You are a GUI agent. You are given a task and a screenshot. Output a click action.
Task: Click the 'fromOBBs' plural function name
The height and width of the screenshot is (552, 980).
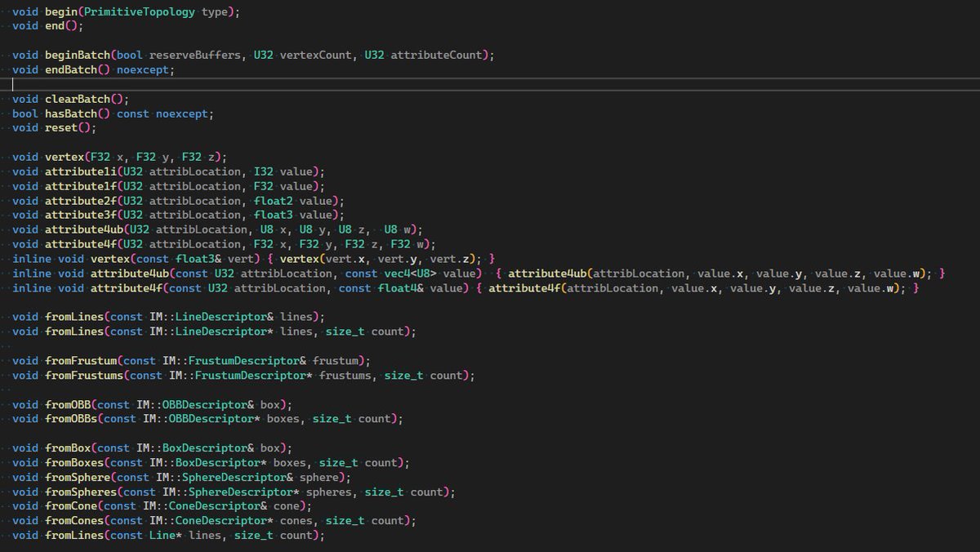point(71,419)
